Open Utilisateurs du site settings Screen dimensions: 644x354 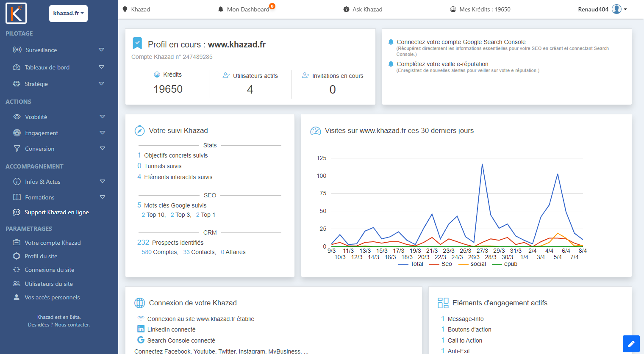[49, 284]
